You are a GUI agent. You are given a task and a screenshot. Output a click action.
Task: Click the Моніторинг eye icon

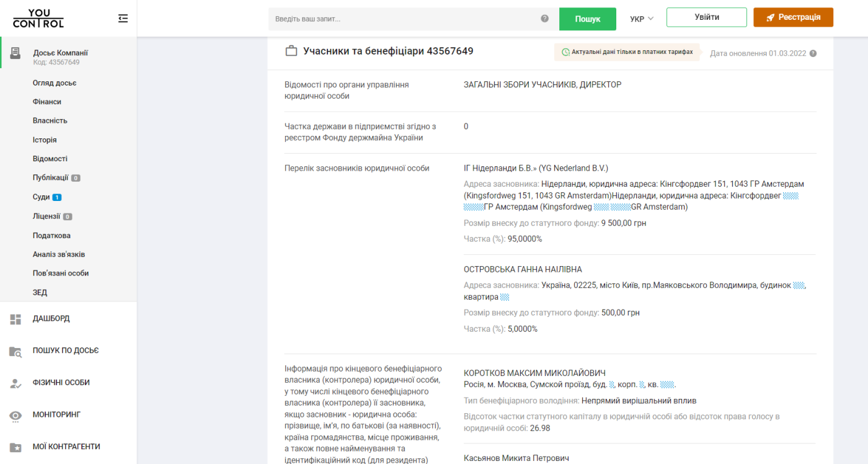[15, 415]
